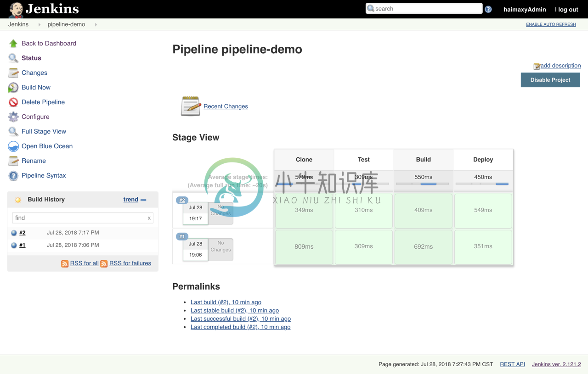The width and height of the screenshot is (588, 374).
Task: Trigger Build Now from side menu
Action: tap(36, 88)
